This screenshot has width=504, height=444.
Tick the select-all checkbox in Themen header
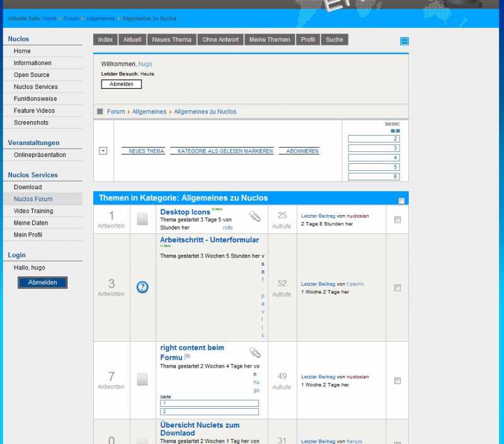401,201
